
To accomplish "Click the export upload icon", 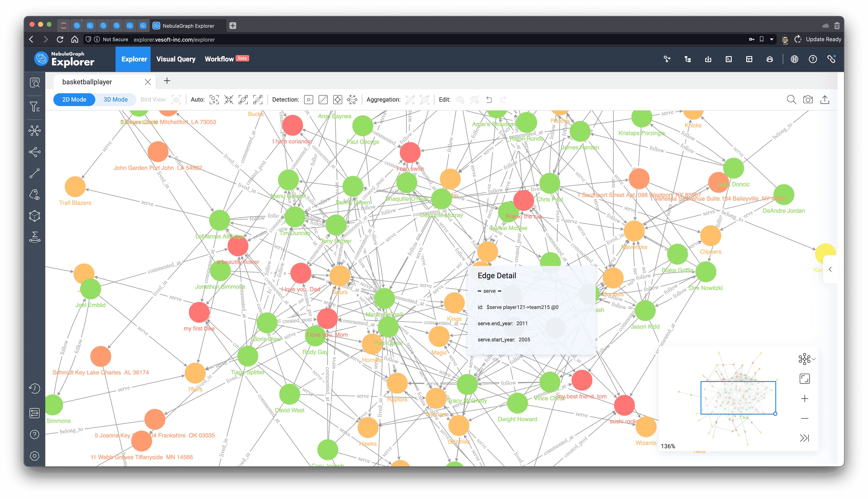I will pos(825,99).
